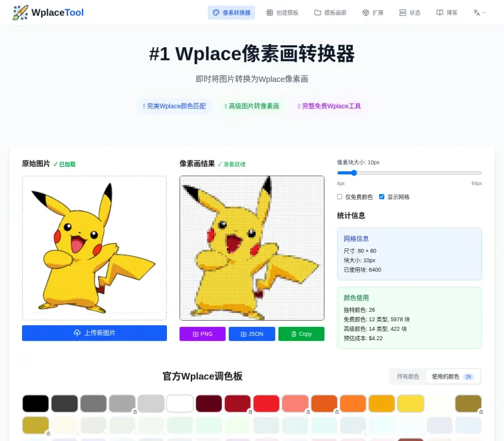Open the 状态 status page
The width and height of the screenshot is (504, 441).
click(410, 13)
